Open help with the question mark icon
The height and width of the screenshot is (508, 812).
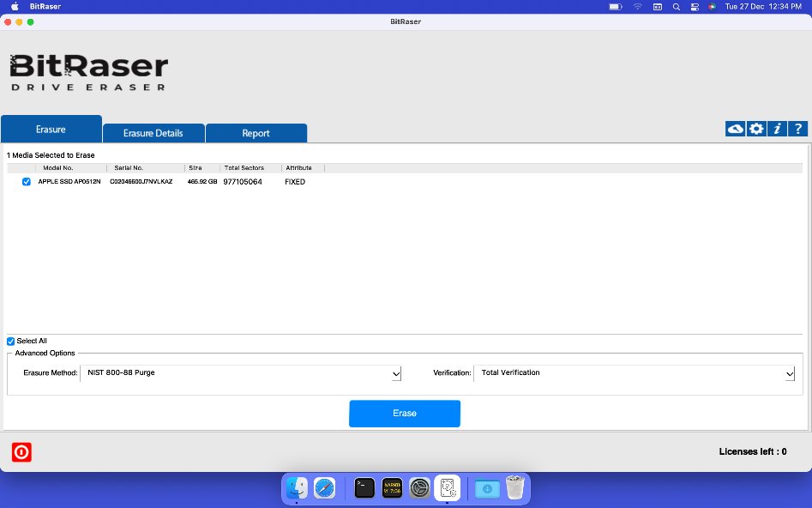tap(798, 129)
